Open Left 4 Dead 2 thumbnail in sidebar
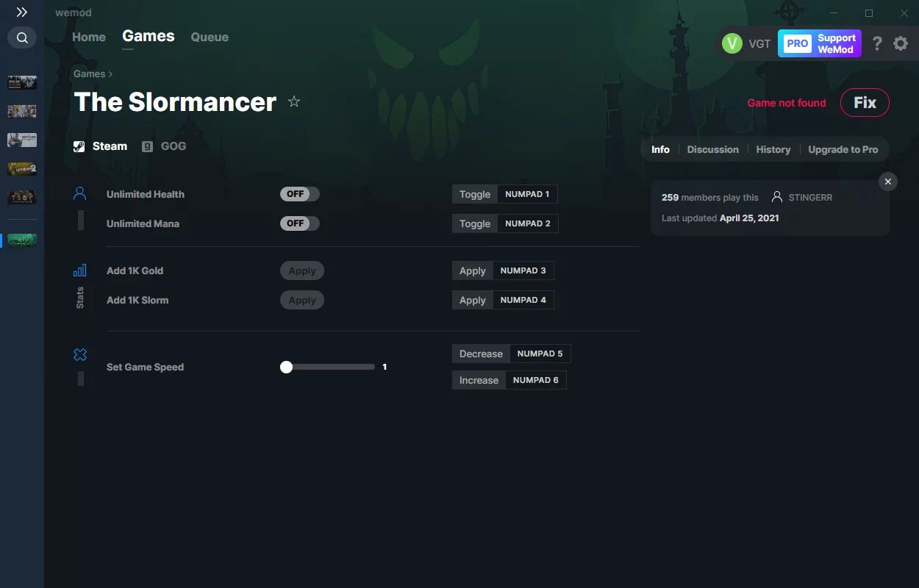 coord(22,168)
